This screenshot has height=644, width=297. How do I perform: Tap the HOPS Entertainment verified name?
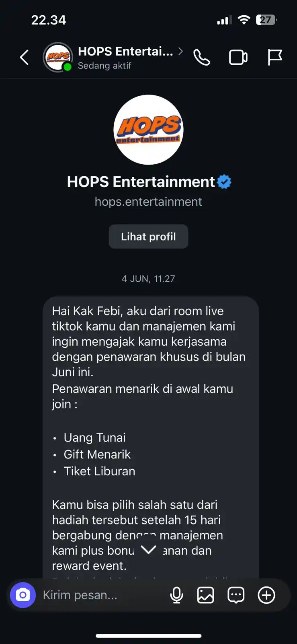tap(141, 182)
